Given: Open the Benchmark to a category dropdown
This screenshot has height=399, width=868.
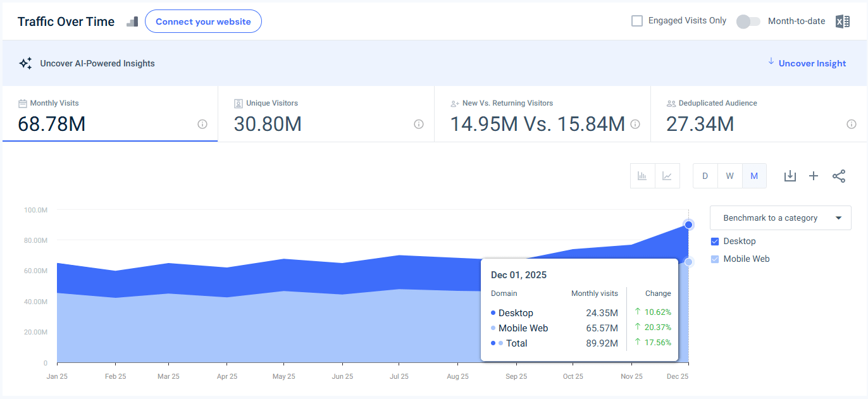Looking at the screenshot, I should click(x=780, y=218).
